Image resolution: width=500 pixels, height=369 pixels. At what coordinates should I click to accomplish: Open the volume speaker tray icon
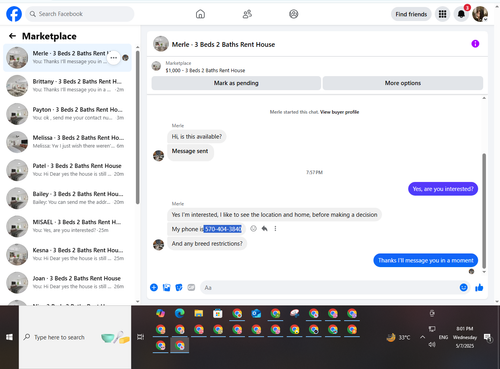pos(432,345)
